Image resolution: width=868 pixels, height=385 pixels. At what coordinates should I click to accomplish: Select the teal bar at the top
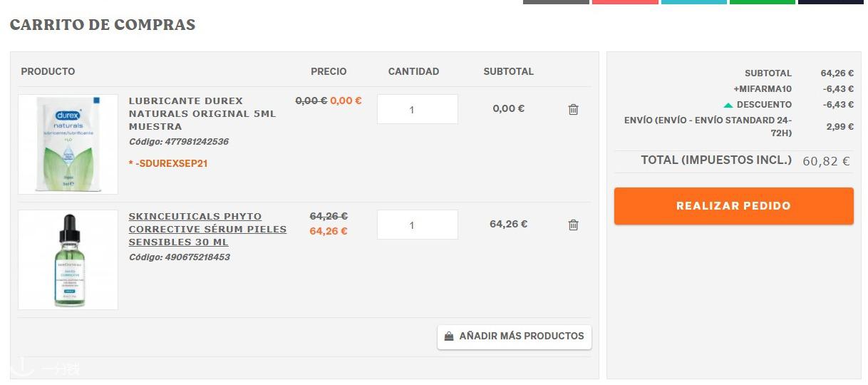(x=693, y=2)
